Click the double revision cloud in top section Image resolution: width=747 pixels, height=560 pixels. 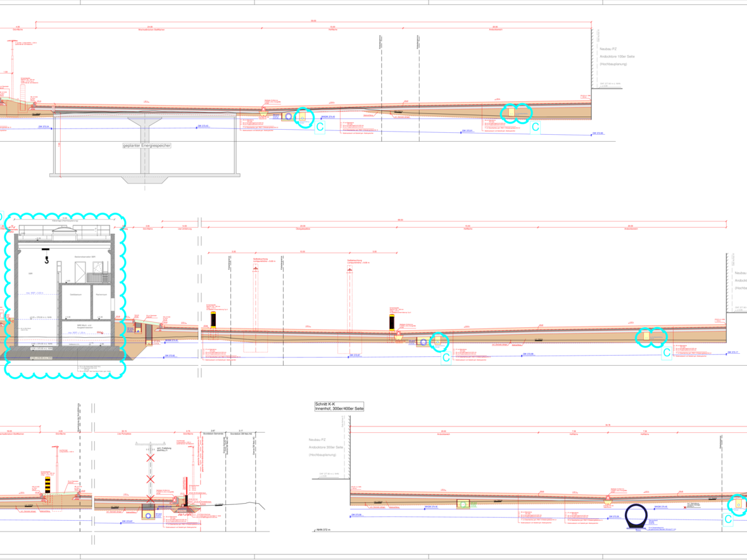[517, 113]
